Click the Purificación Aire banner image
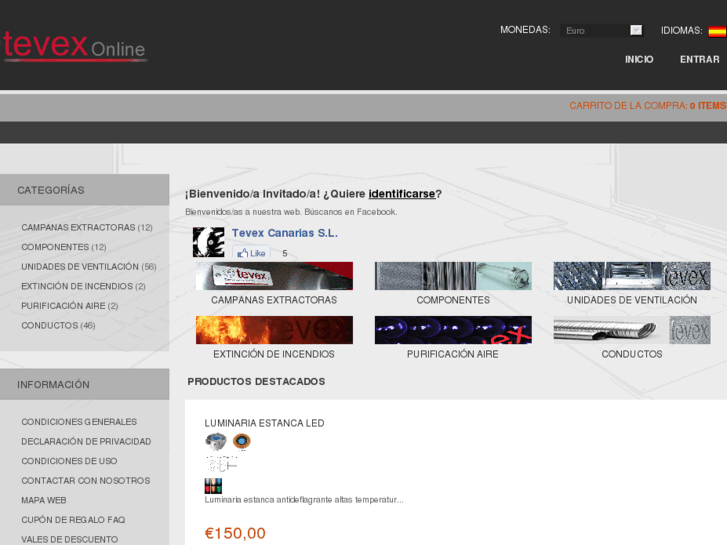 (x=453, y=330)
